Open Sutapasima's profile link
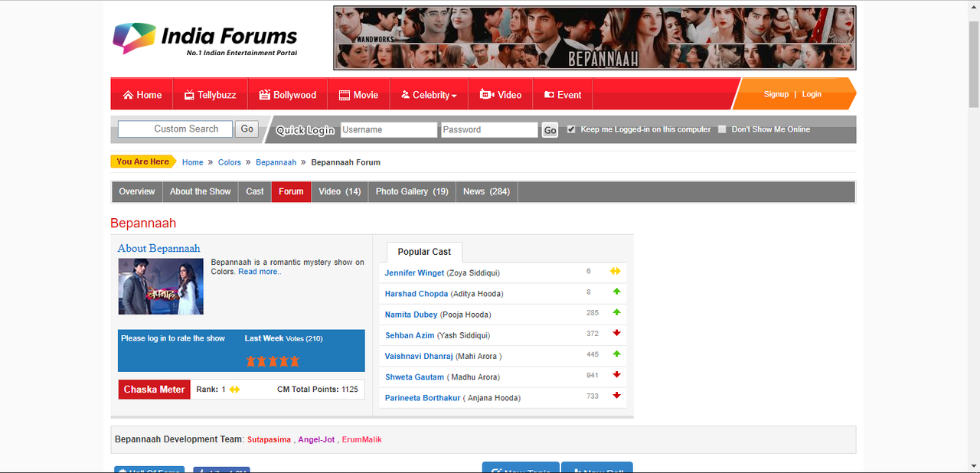Image resolution: width=980 pixels, height=473 pixels. (269, 439)
